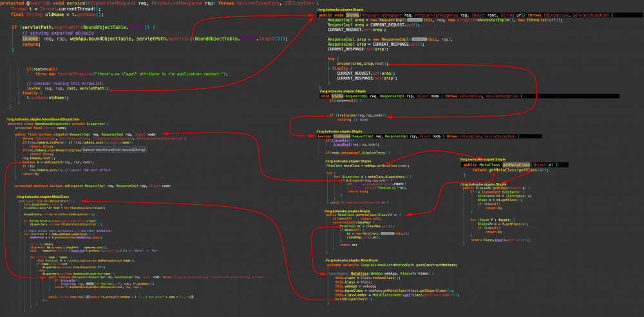Screen dimensions: 644x317
Task: Click the line 'CURRENT_REQUEST.set(sreq);'
Action: pyautogui.click(x=357, y=30)
